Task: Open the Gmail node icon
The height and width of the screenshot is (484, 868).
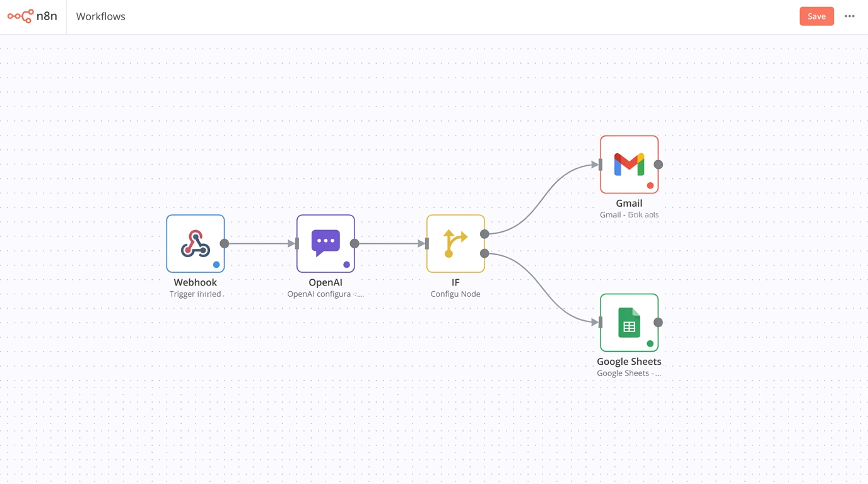Action: (x=629, y=164)
